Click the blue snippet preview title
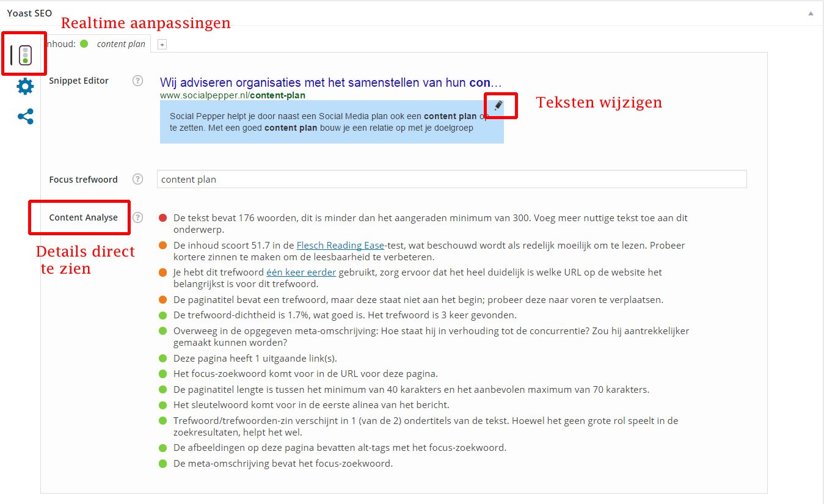 330,82
